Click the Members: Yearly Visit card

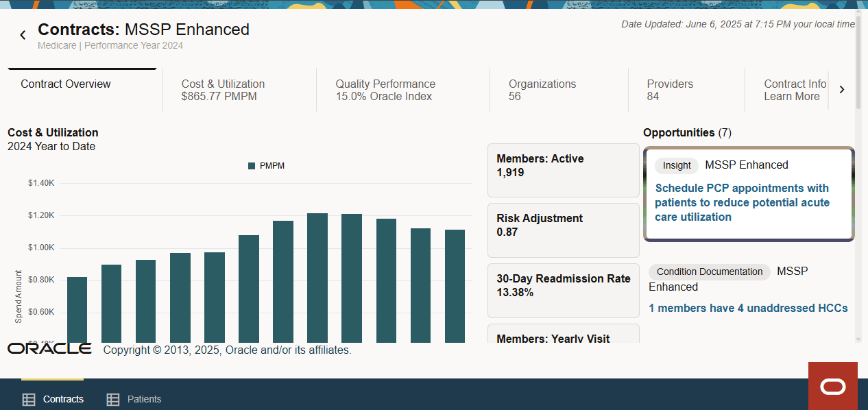pyautogui.click(x=564, y=334)
